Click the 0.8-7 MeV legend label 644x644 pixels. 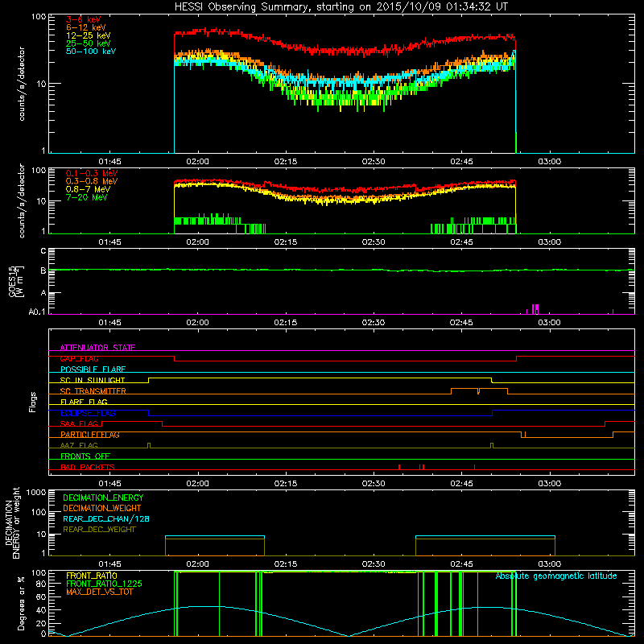point(88,189)
